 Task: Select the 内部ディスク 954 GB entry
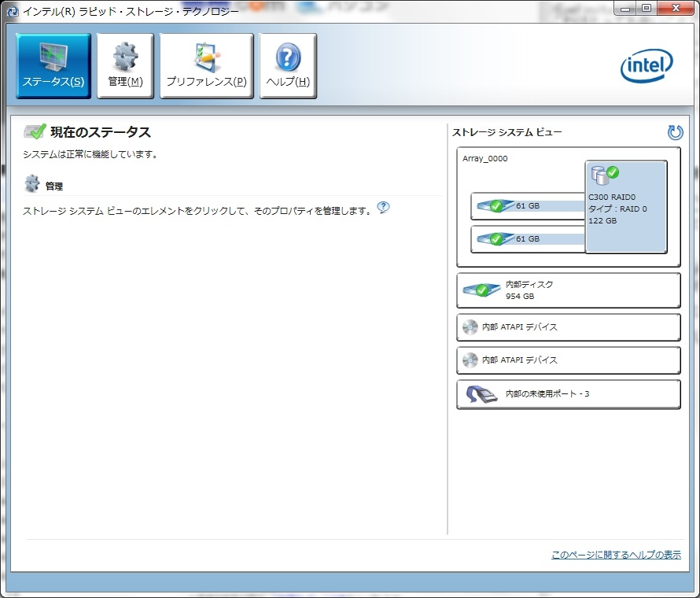click(x=569, y=290)
